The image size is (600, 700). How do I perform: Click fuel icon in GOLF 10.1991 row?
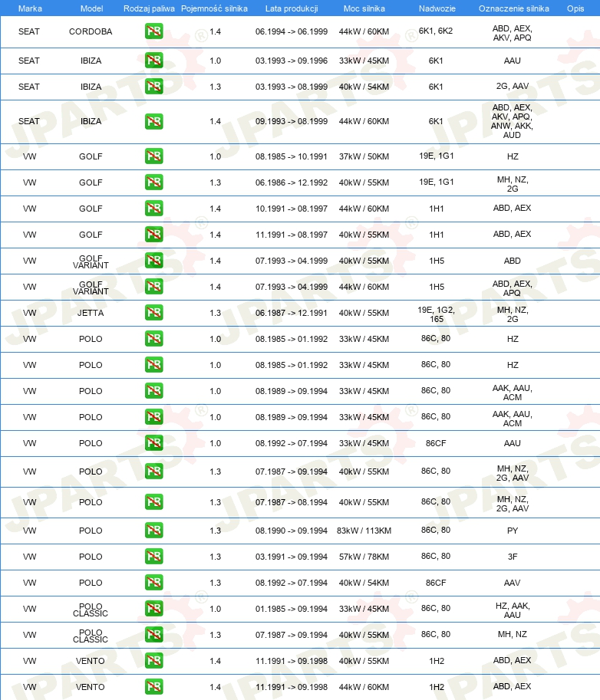tap(153, 208)
